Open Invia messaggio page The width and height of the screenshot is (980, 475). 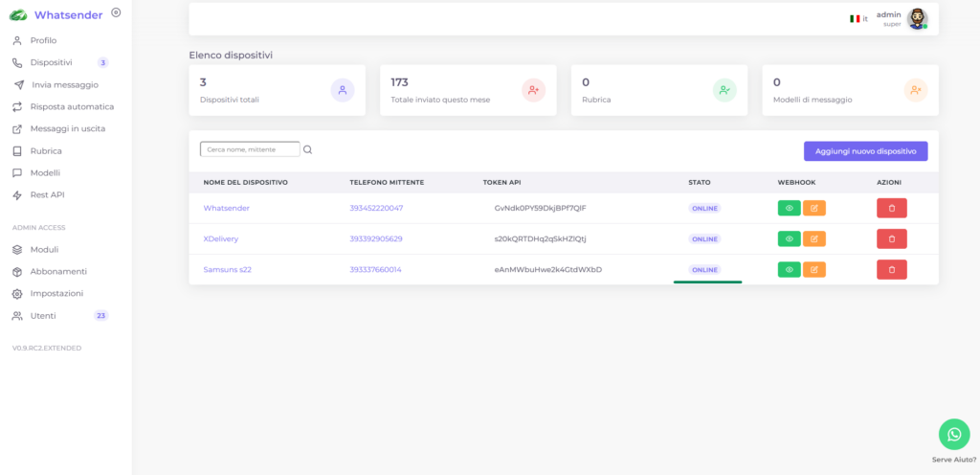click(x=65, y=85)
